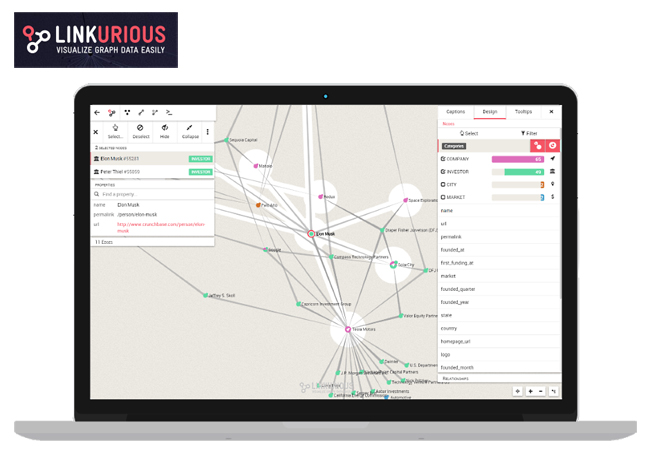
Task: Select the 'market' property row
Action: [x=499, y=276]
